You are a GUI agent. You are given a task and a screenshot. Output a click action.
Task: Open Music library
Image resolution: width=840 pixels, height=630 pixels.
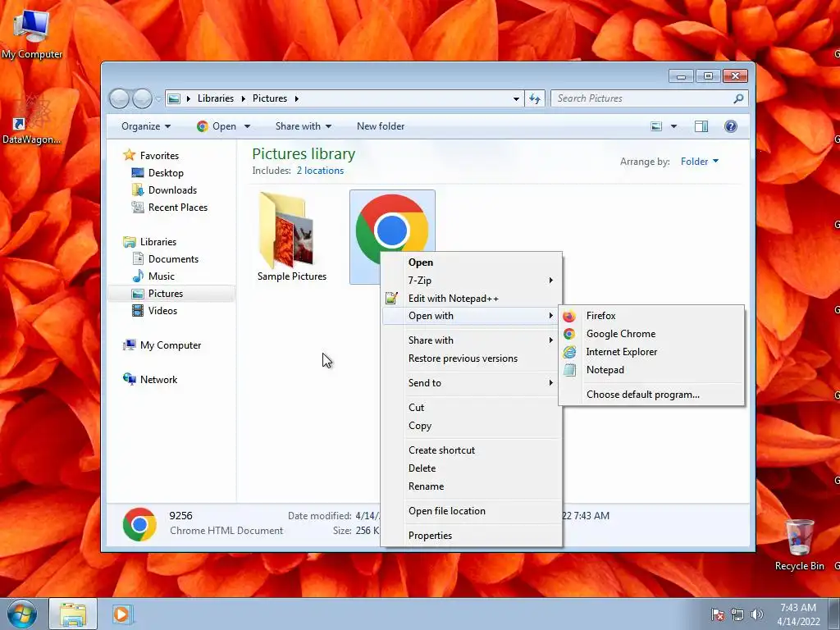pos(161,276)
